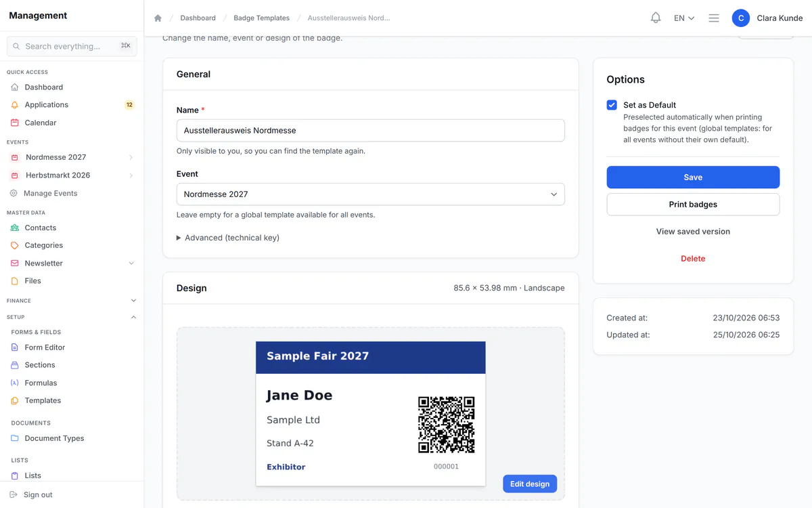Expand the Advanced (technical key) section
Image resolution: width=812 pixels, height=508 pixels.
(x=228, y=238)
